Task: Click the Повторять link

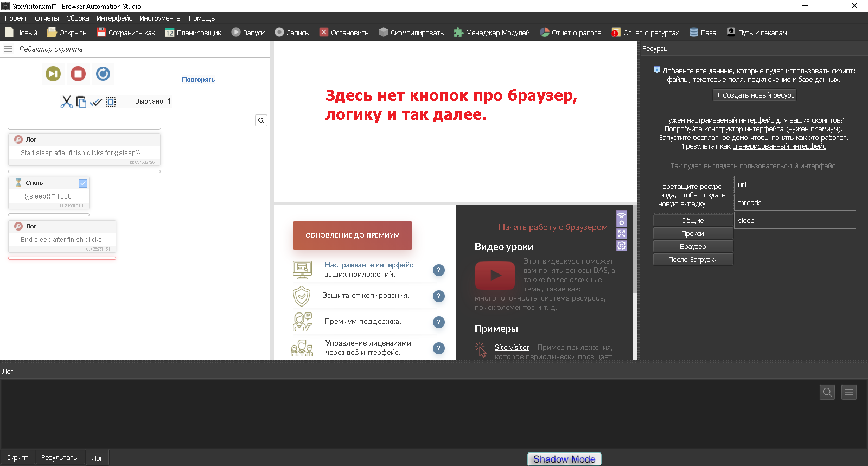Action: pyautogui.click(x=198, y=80)
